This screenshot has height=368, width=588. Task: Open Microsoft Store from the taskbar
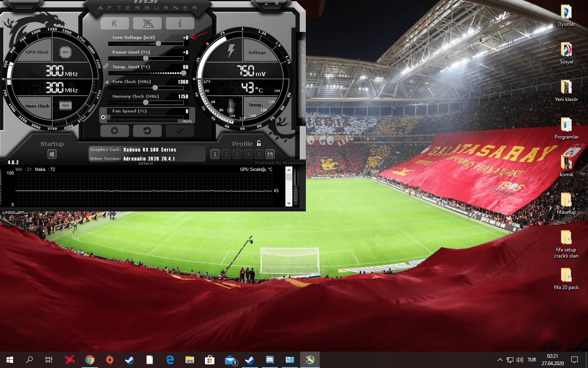point(209,360)
